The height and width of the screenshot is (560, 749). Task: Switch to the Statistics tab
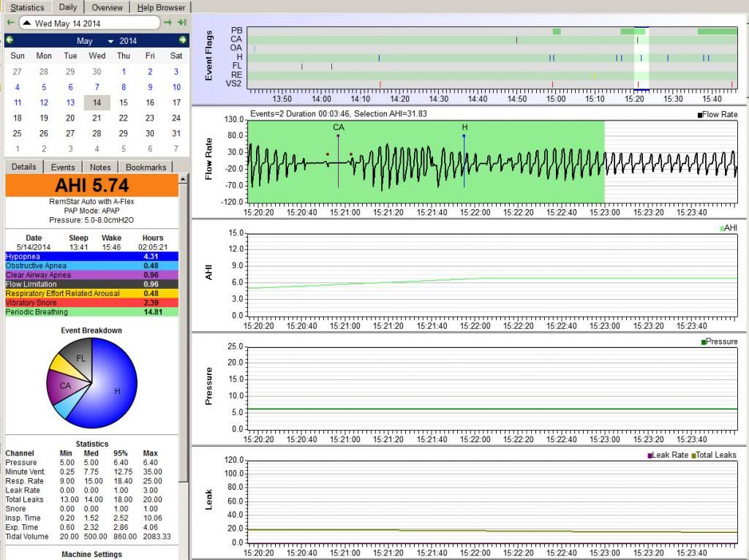pos(27,7)
